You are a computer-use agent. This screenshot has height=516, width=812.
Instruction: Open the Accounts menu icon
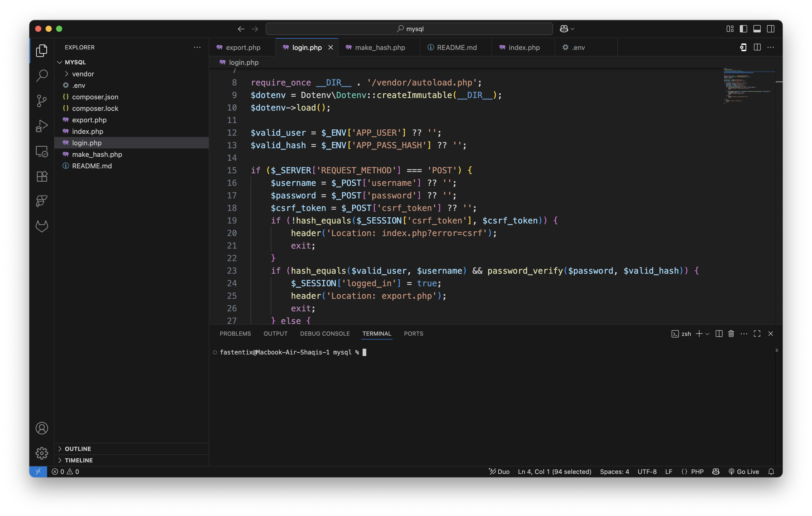(x=42, y=428)
